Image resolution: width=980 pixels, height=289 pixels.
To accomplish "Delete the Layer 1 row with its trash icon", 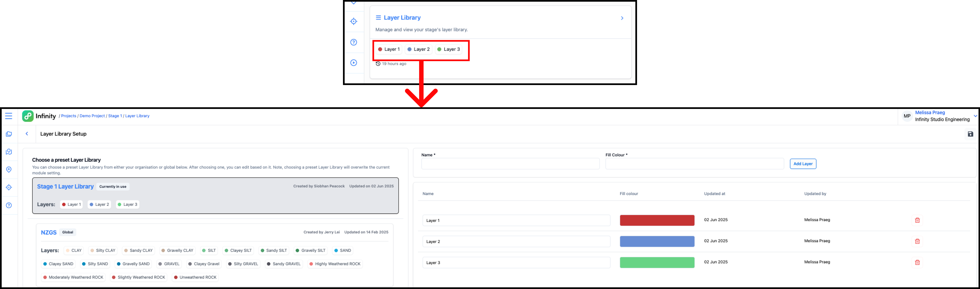I will pos(917,220).
